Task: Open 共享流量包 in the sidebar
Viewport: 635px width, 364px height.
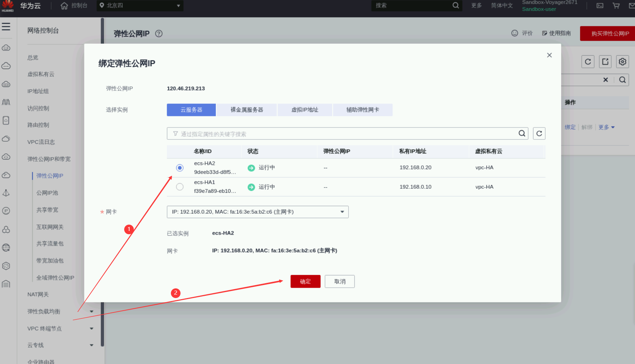Action: (x=50, y=244)
